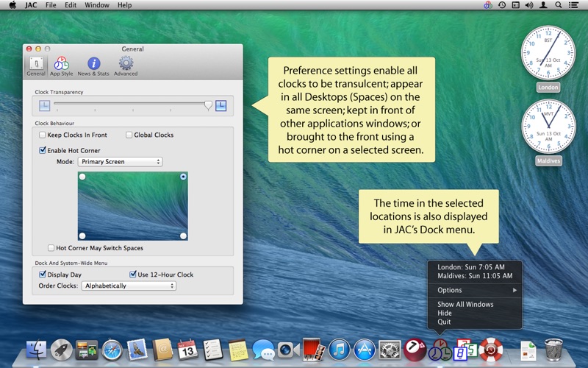Open Reminders checklist in Dock
Viewport: 588px width, 368px height.
click(x=212, y=350)
